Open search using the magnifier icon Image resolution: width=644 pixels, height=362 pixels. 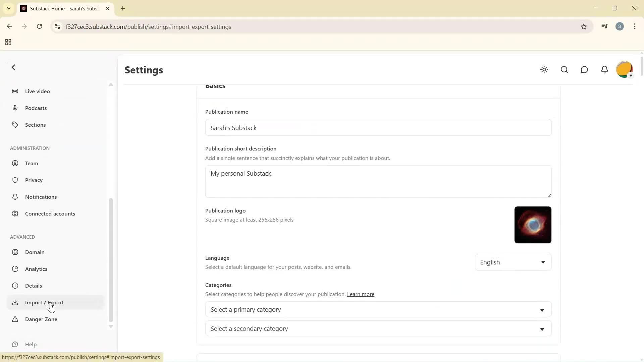[x=564, y=70]
